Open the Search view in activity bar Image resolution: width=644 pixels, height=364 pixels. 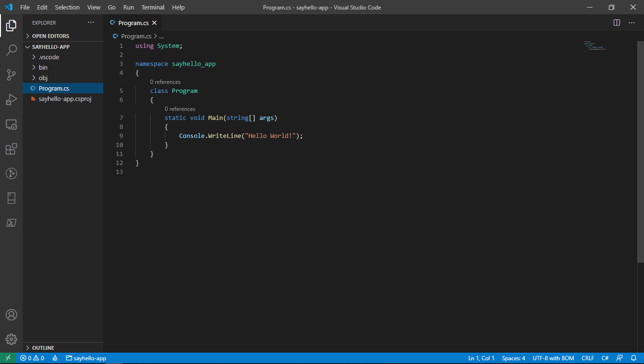click(x=11, y=50)
